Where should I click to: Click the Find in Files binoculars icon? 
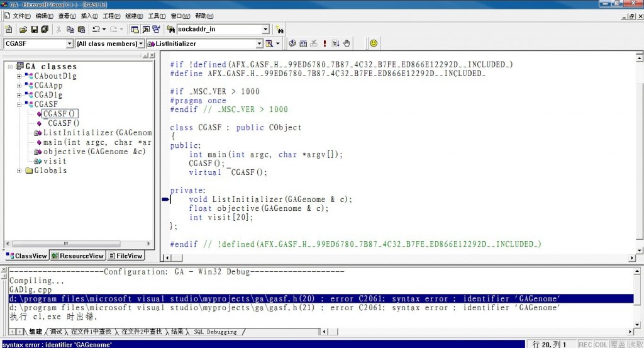coord(171,29)
